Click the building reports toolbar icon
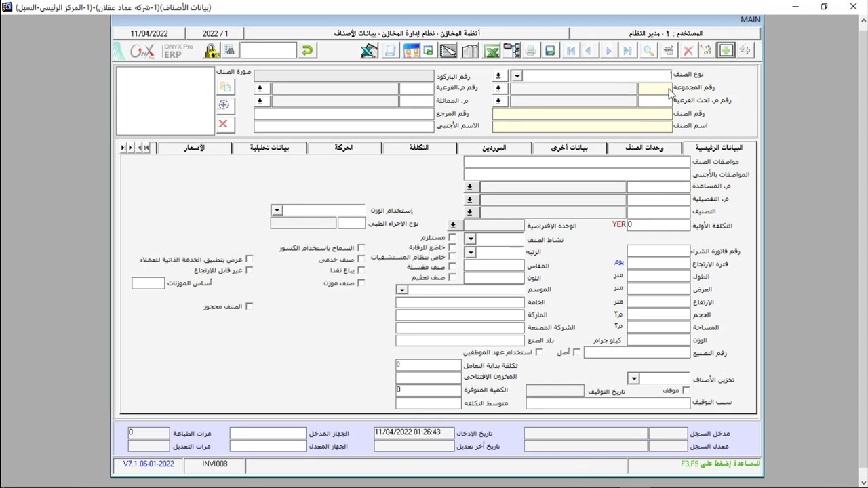 coord(470,51)
